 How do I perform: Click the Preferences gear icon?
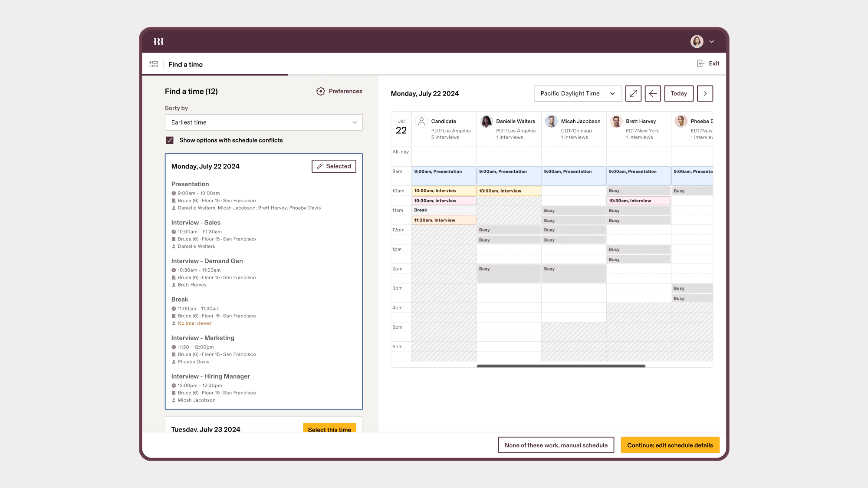(321, 91)
